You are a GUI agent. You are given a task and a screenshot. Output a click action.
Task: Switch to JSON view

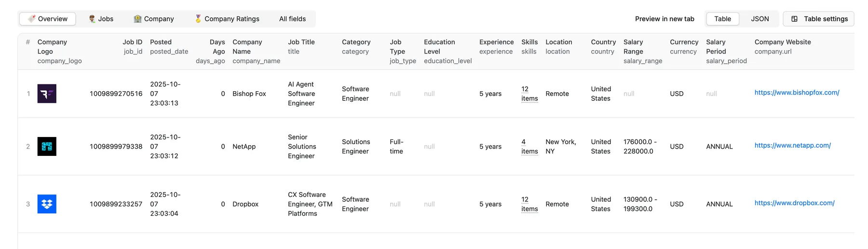coord(759,19)
